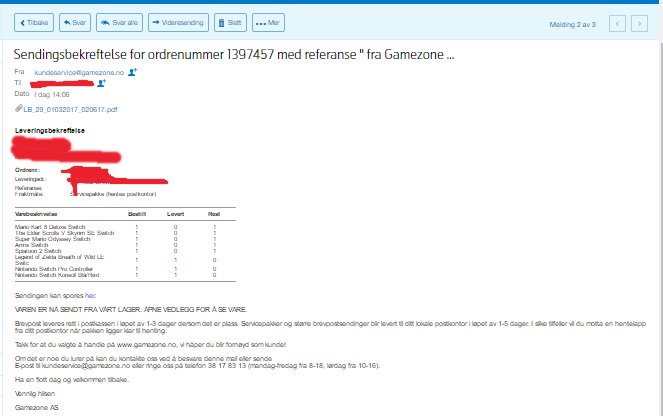Forward the email via Videresending

178,23
